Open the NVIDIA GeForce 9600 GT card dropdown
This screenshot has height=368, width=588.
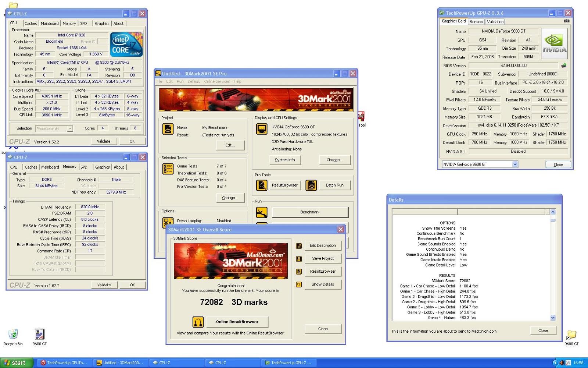[515, 164]
